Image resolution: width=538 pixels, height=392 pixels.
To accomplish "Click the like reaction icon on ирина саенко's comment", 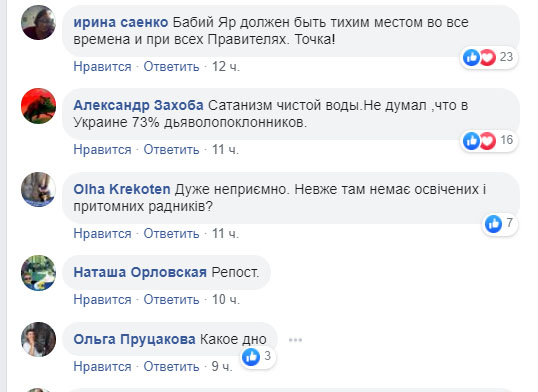I will pos(471,57).
